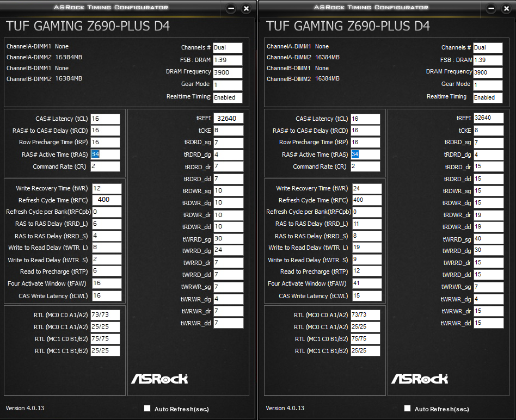Select RTL MC1 C0 B1/B2 field in left window

coord(105,339)
